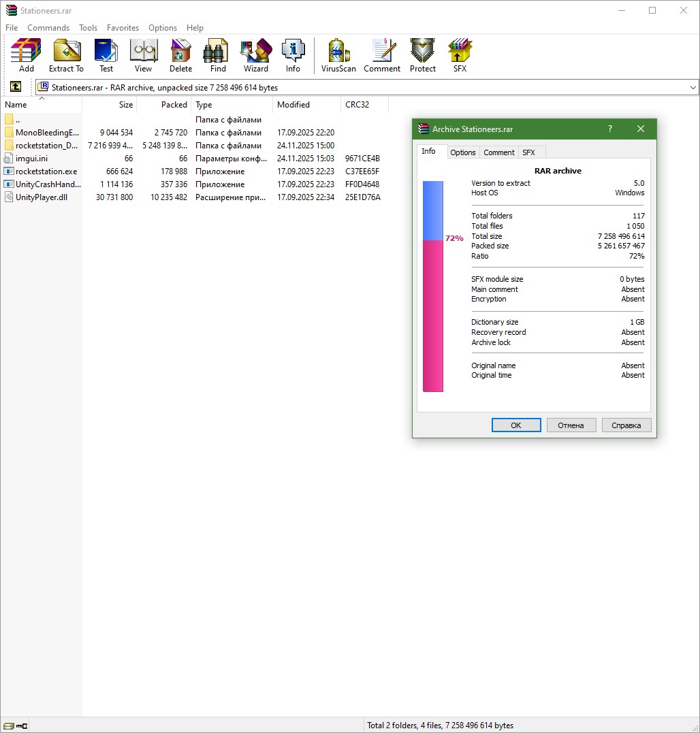Screen dimensions: 700x733
Task: Sort by the Type column header
Action: 232,105
